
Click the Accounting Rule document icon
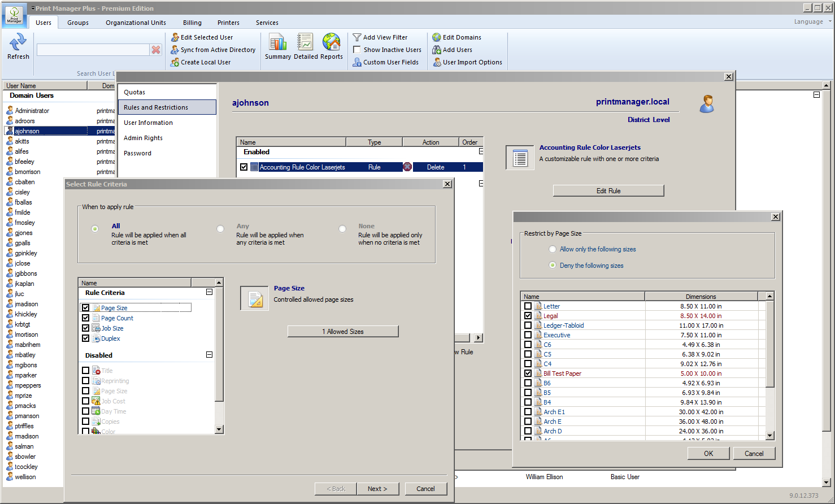click(x=520, y=158)
